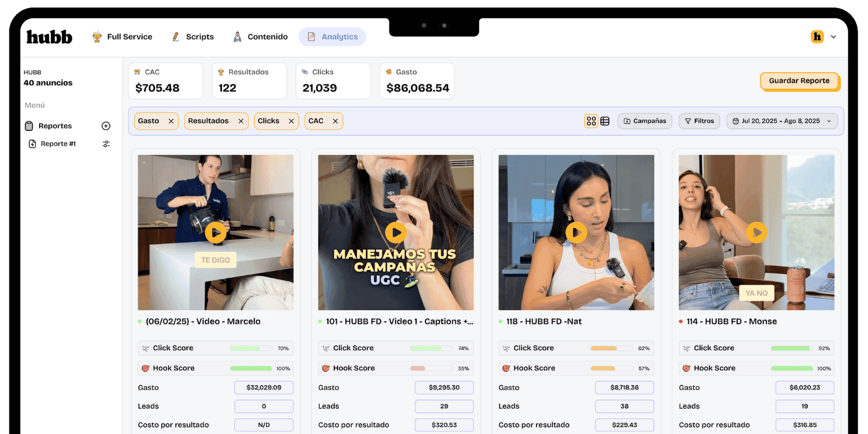Click the Costo por resultado $316.85 value
The image size is (868, 434).
805,425
